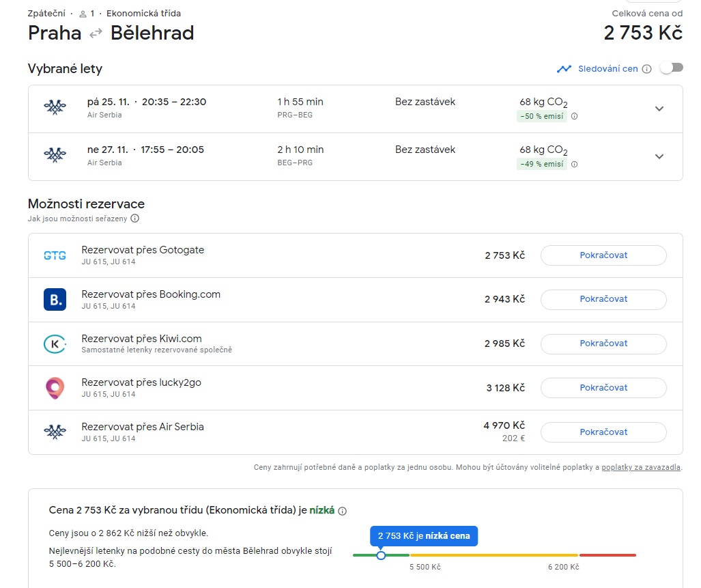
Task: Expand the return BEG–PRG flight details
Action: (659, 156)
